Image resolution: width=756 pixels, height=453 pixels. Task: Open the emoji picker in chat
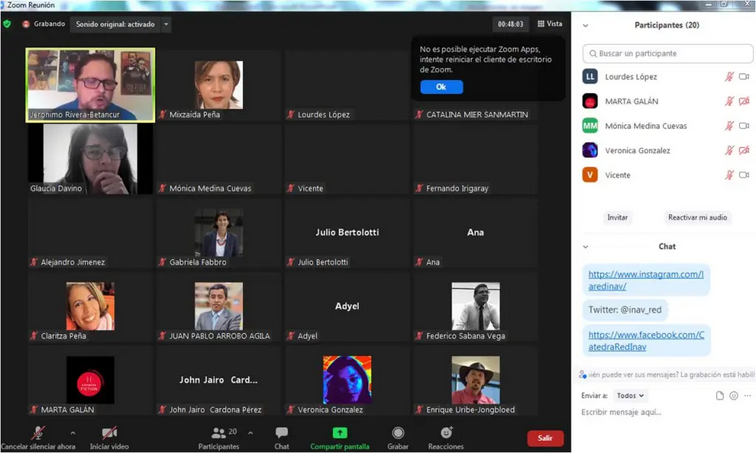[734, 396]
